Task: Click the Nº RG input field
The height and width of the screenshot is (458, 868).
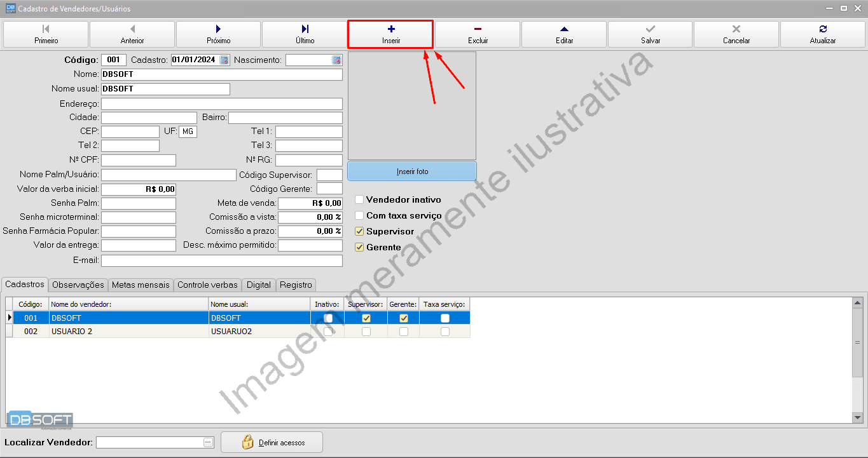Action: tap(309, 160)
